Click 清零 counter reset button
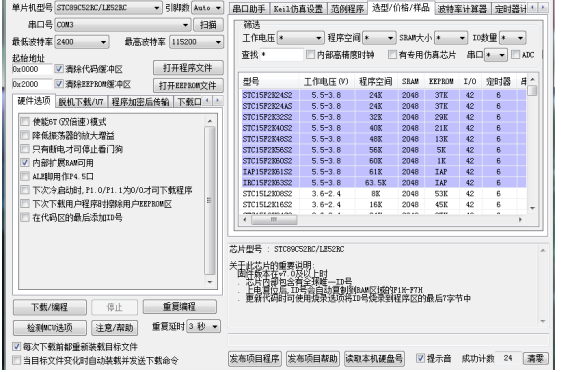Image resolution: width=576 pixels, height=372 pixels. click(535, 358)
